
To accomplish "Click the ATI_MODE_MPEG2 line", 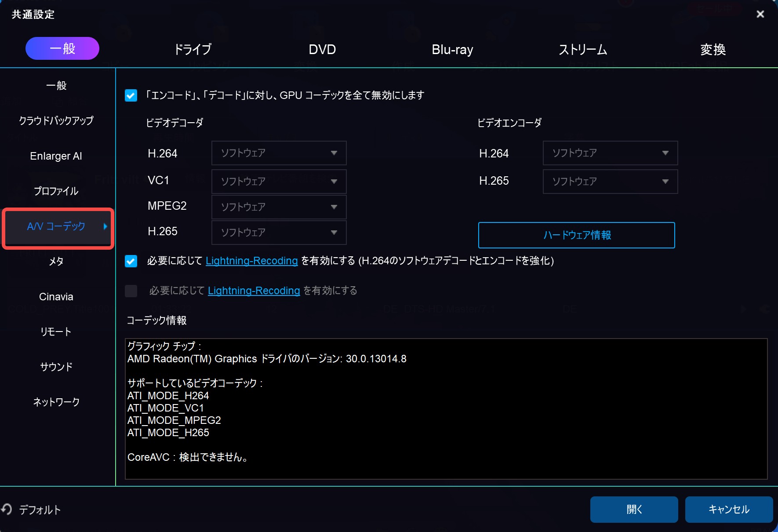I will coord(174,420).
